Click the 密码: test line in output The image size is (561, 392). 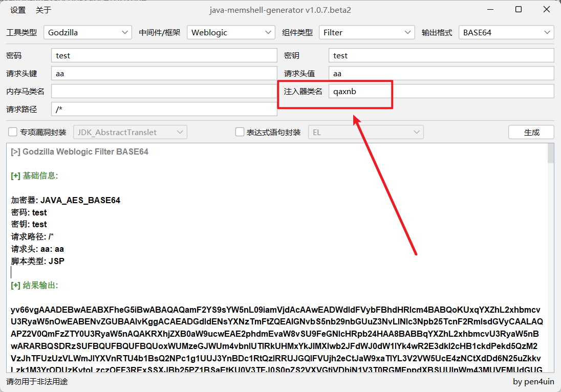click(x=29, y=212)
